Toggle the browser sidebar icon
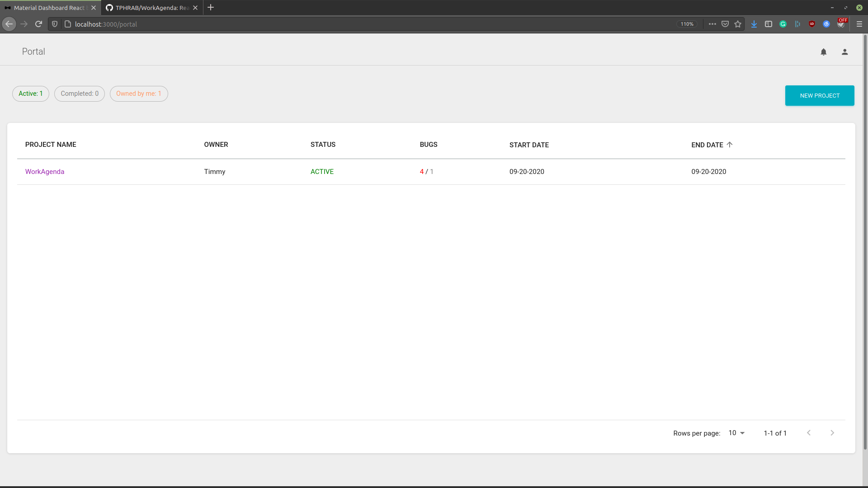The image size is (868, 488). [x=769, y=24]
